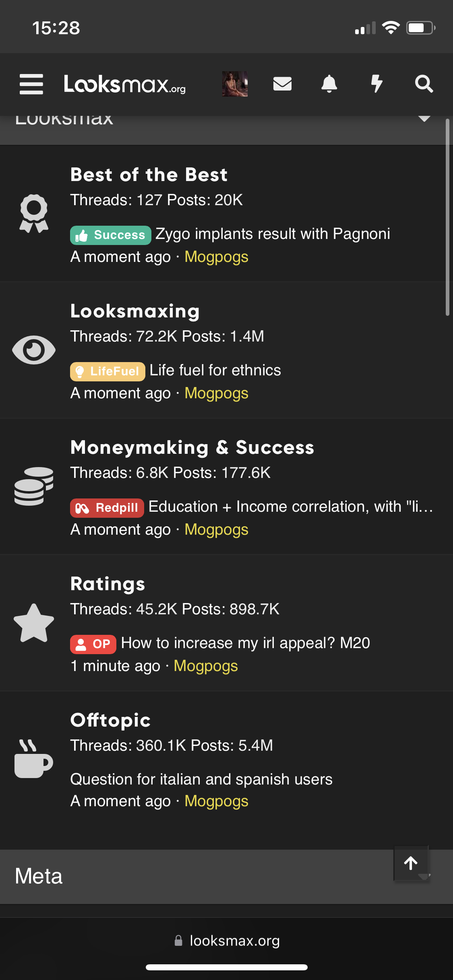Tap the Looksmaxing eye icon
Image resolution: width=453 pixels, height=980 pixels.
[34, 350]
